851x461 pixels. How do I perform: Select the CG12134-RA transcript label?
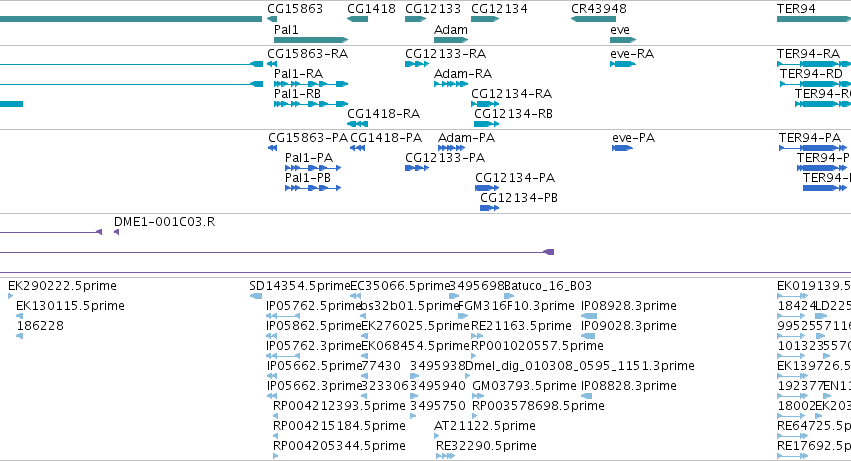click(x=511, y=94)
